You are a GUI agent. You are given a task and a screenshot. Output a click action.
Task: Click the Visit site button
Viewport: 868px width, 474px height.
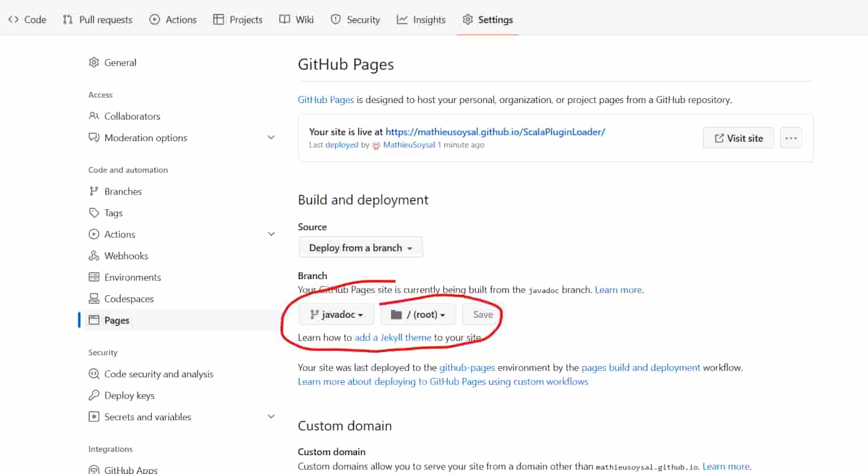tap(739, 138)
